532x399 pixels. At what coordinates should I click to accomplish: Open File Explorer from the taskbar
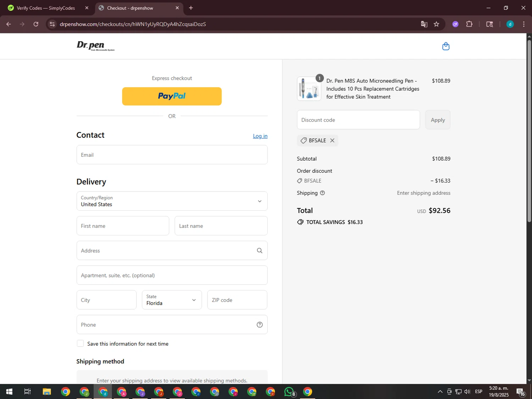coord(47,392)
